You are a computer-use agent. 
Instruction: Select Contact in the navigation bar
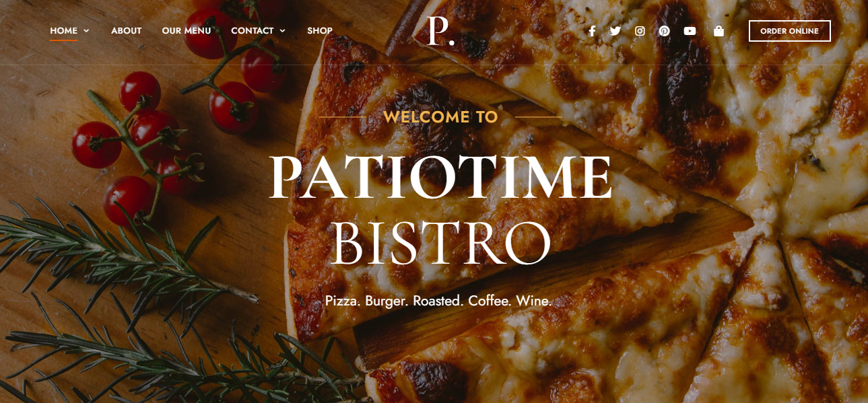[x=253, y=31]
